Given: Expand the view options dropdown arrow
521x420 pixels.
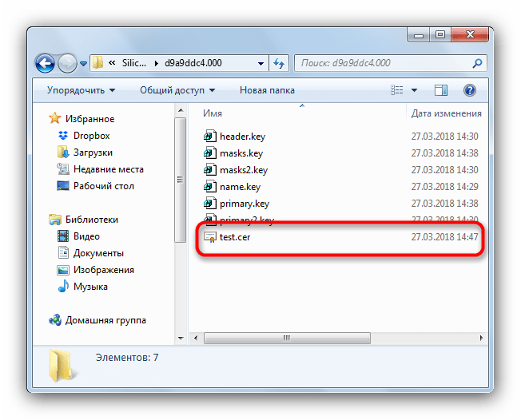Looking at the screenshot, I should (414, 90).
